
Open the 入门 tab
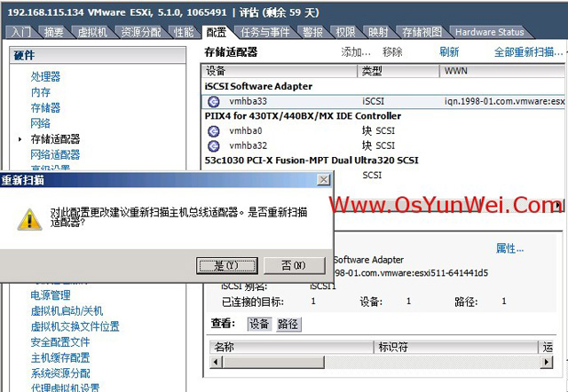point(21,32)
